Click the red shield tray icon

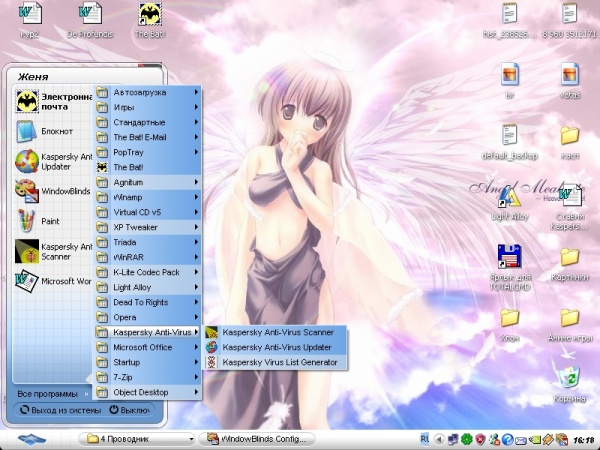(480, 439)
